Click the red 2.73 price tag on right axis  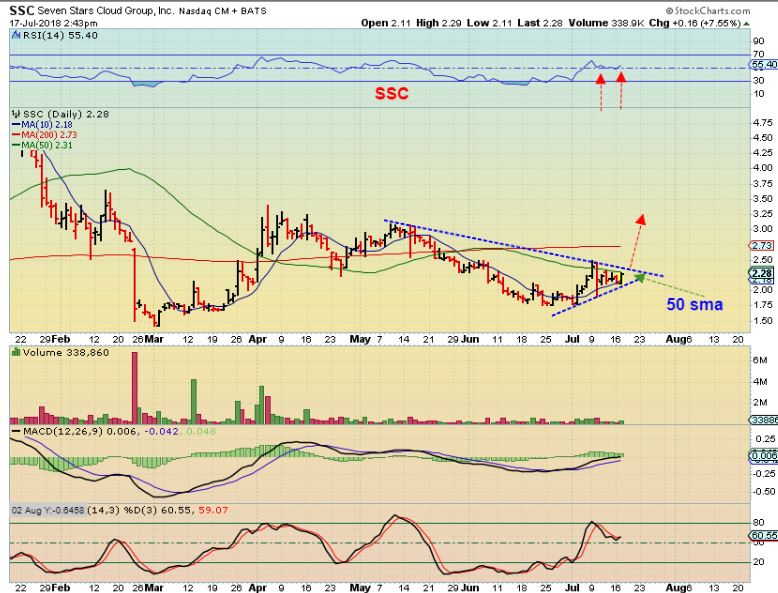pos(762,246)
